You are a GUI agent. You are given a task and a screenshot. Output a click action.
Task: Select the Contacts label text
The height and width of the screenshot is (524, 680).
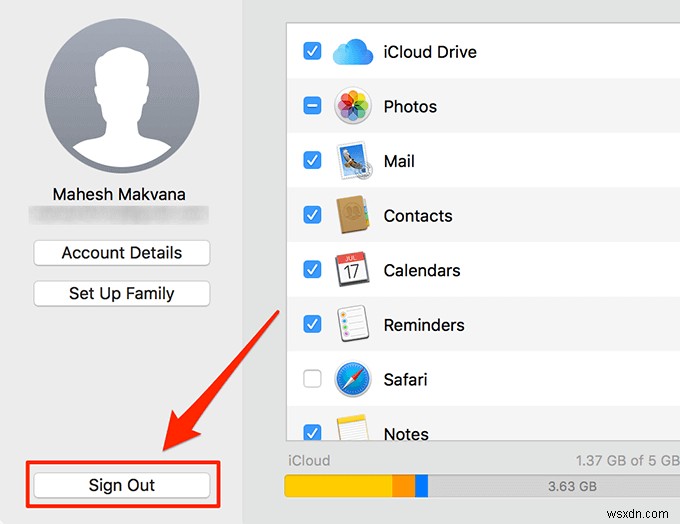point(418,216)
